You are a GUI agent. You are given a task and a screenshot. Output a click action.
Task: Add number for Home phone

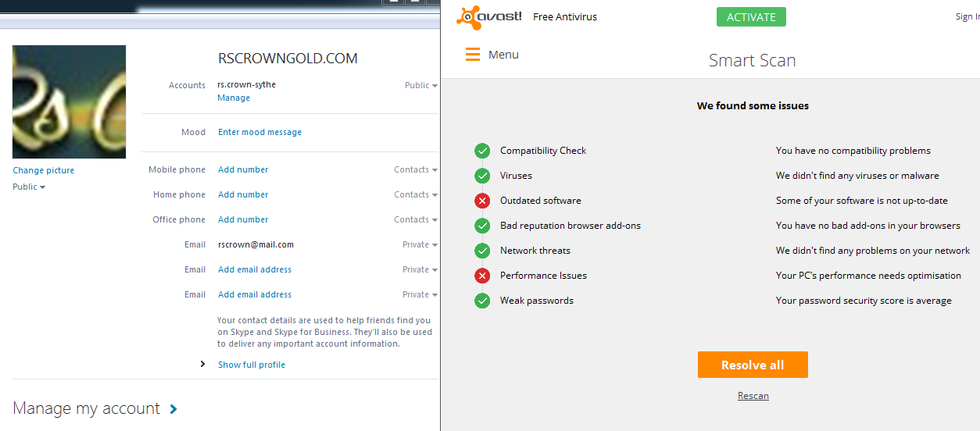tap(243, 194)
